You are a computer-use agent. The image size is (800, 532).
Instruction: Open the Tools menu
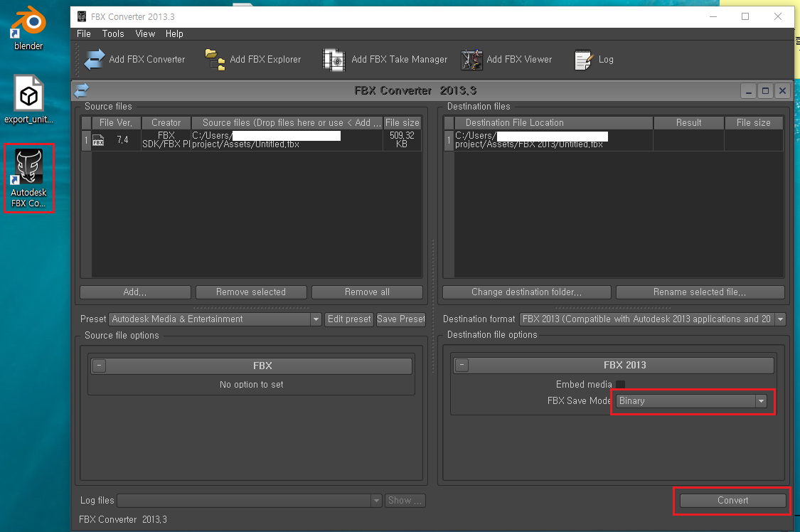(113, 33)
